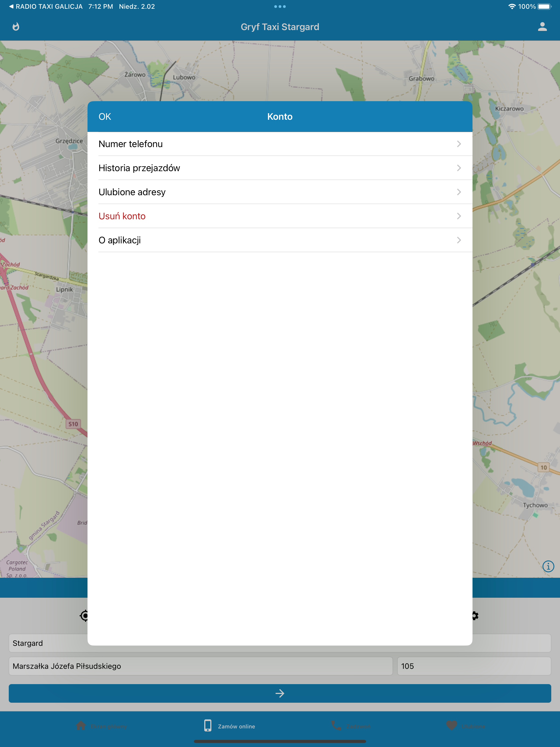Click chevron on Historia przejazdów row

pyautogui.click(x=459, y=168)
